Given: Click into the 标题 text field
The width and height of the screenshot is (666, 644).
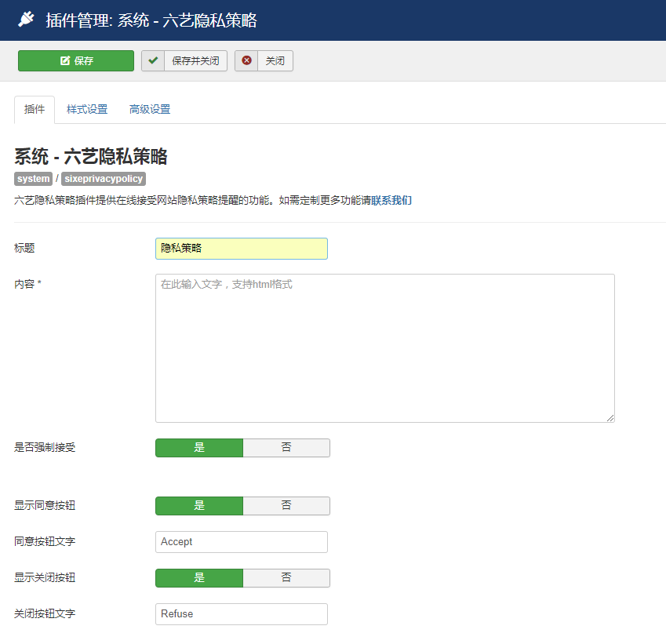Looking at the screenshot, I should pos(242,248).
